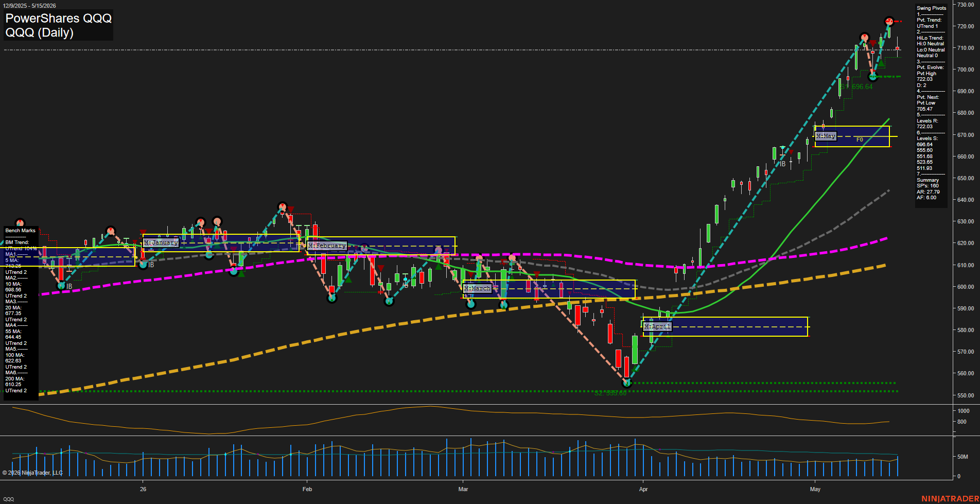Click the 705.47 next pivot value
Screen dimensions: 980x504
pos(924,109)
